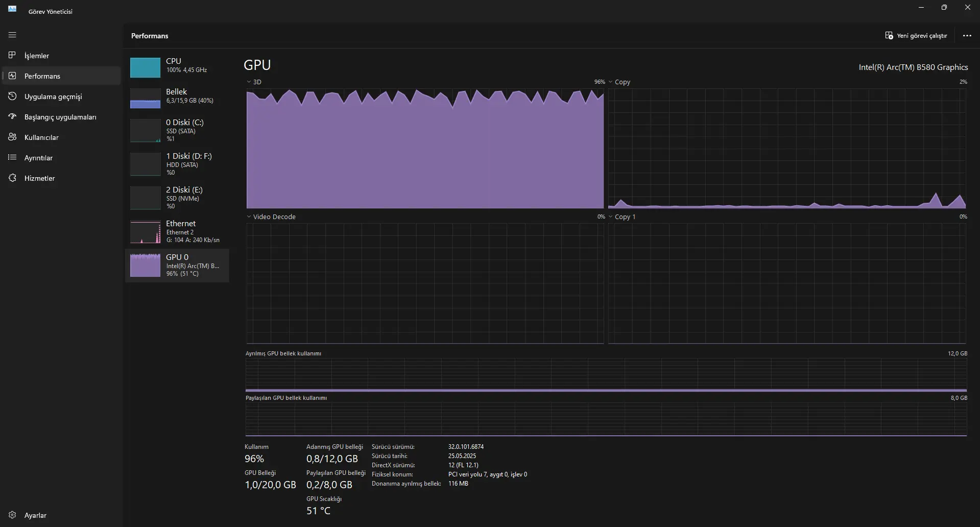Close the Görev Yöneticisi window
Image resolution: width=980 pixels, height=527 pixels.
pyautogui.click(x=968, y=8)
